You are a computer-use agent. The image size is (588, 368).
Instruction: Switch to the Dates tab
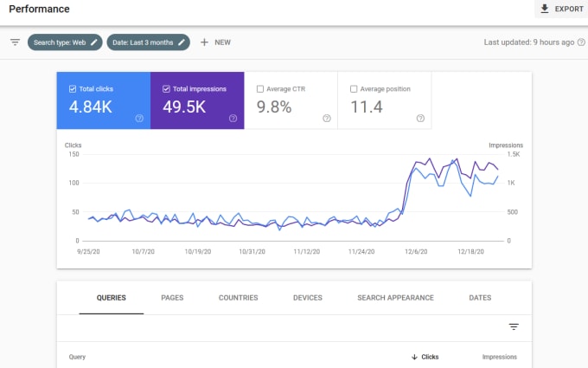[x=480, y=298]
